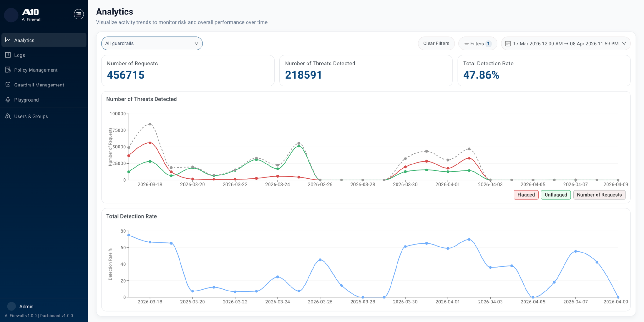Open the All guardrails dropdown
The width and height of the screenshot is (644, 322).
point(152,43)
